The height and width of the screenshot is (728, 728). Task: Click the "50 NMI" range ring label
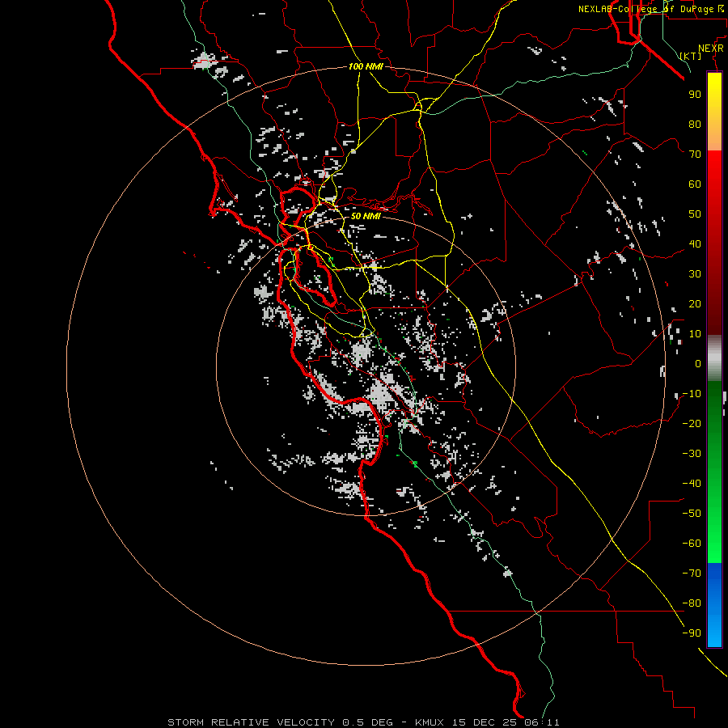[x=366, y=216]
